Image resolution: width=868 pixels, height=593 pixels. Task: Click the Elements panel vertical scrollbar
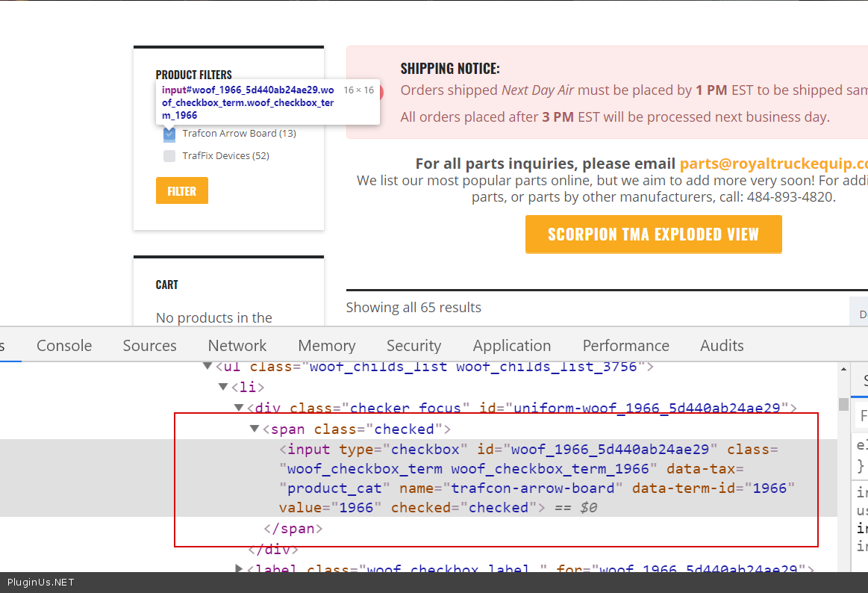[843, 404]
